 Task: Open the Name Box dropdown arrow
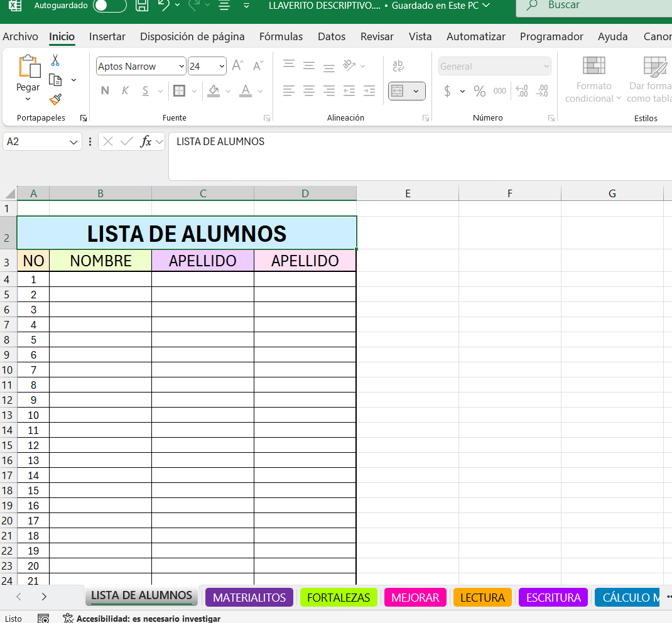[74, 143]
